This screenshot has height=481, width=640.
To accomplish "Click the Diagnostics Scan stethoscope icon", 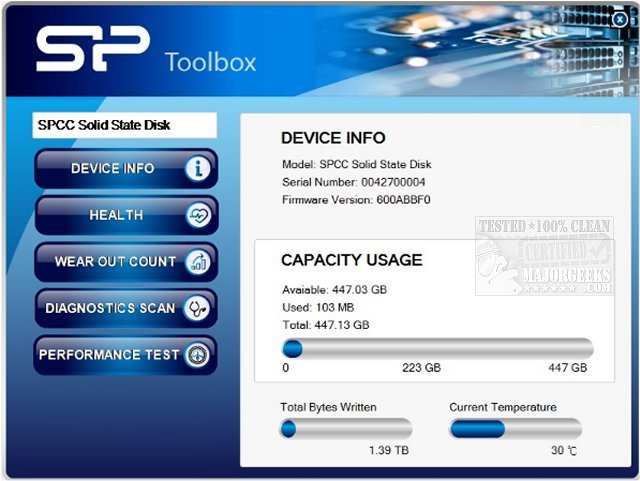I will pyautogui.click(x=197, y=308).
